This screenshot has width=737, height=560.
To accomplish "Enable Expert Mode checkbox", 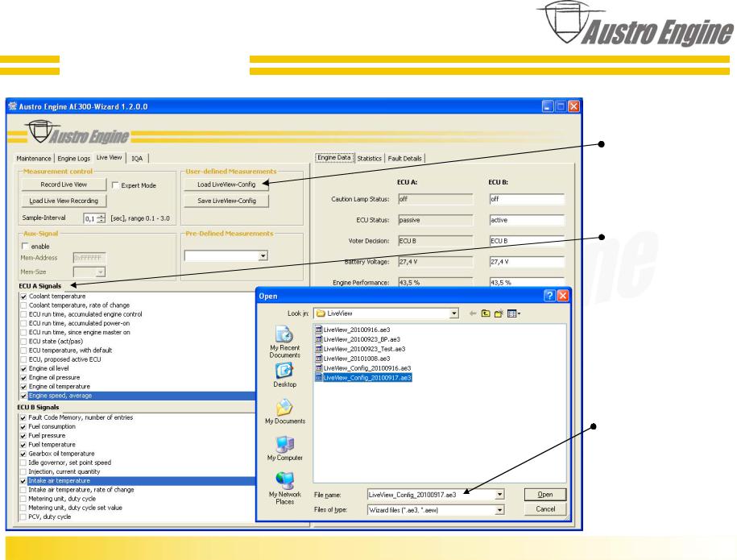I will click(115, 185).
